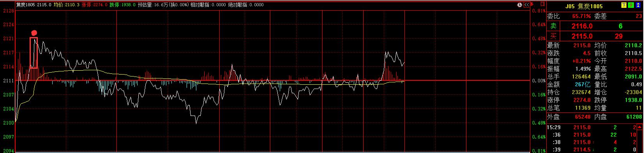
Task: Click the 跌停 limit-down label in header
Action: coord(115,5)
